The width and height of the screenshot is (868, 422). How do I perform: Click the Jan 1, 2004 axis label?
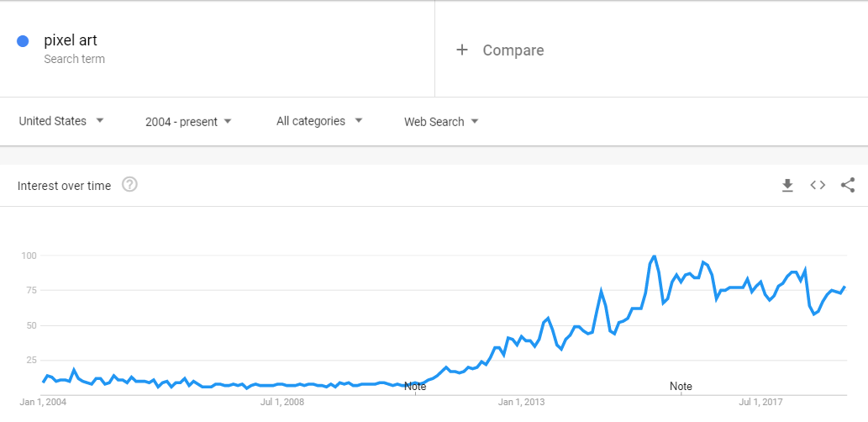point(43,402)
